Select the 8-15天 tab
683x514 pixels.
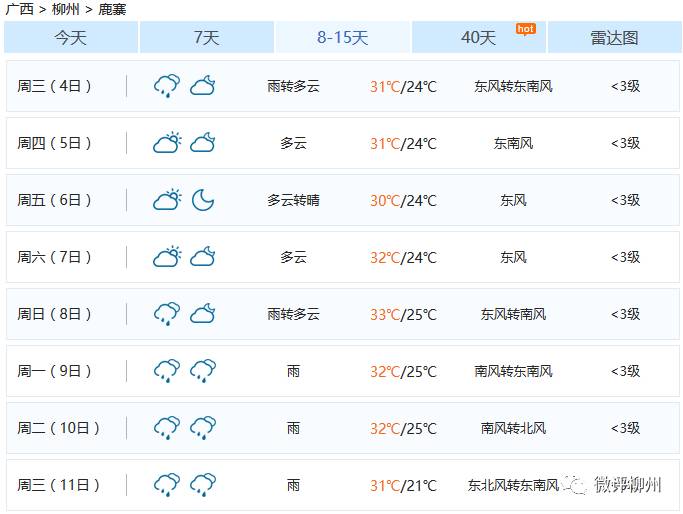click(x=343, y=37)
